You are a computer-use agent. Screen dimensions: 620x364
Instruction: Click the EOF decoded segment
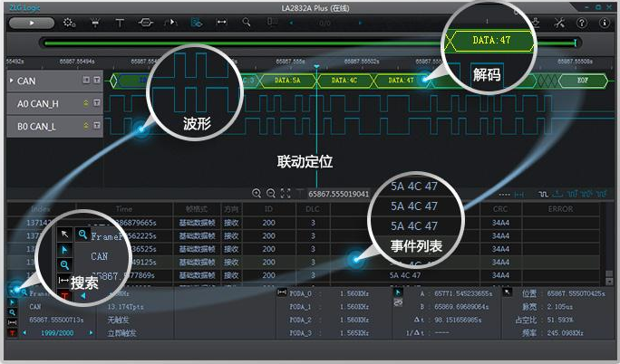click(x=583, y=81)
